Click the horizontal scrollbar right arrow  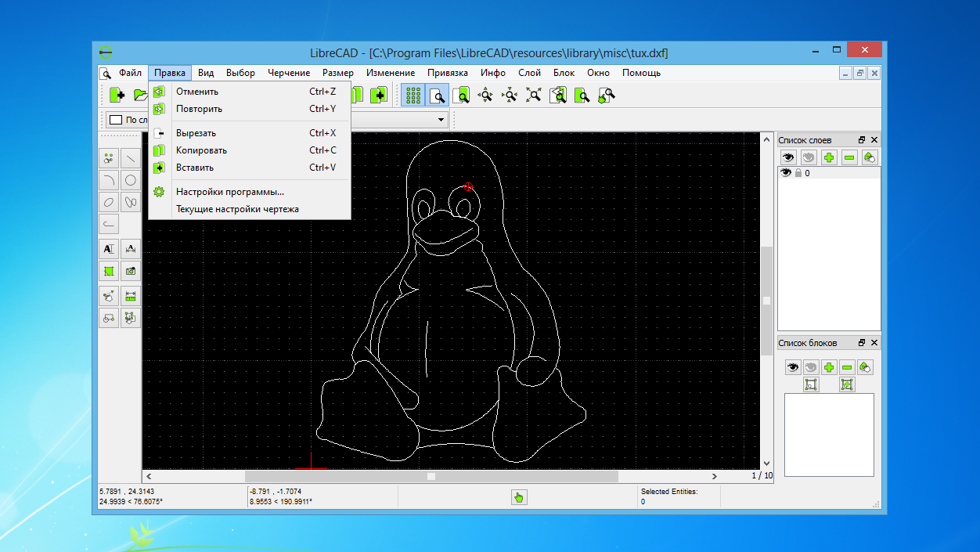714,476
